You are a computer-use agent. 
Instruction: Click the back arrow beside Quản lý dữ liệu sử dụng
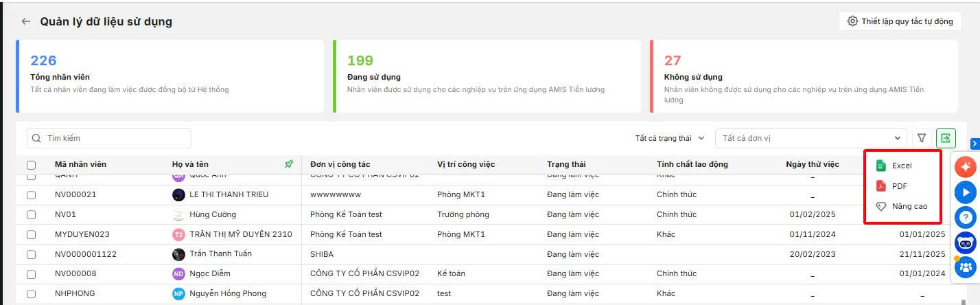[26, 21]
